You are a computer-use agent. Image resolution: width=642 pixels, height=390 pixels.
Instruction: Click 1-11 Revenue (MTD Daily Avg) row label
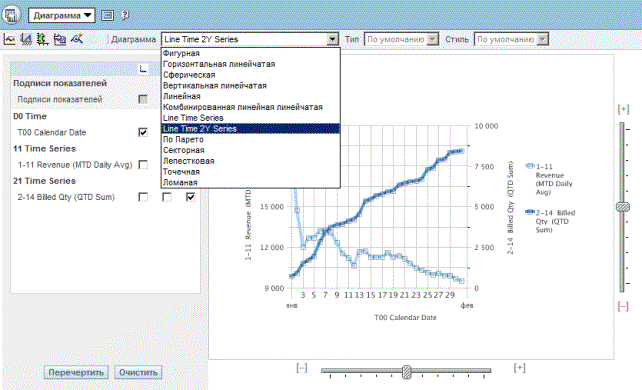click(75, 165)
